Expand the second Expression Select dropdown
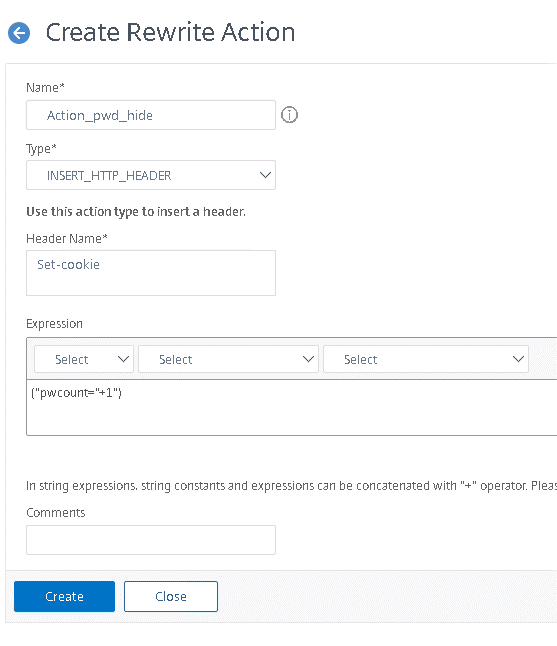Image resolution: width=557 pixels, height=646 pixels. click(228, 359)
